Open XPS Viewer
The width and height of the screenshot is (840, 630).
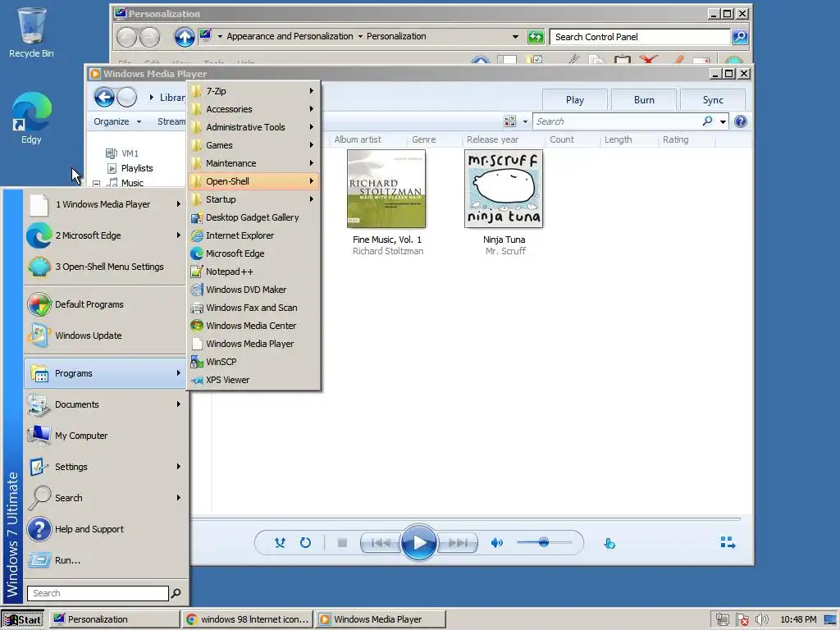(254, 380)
